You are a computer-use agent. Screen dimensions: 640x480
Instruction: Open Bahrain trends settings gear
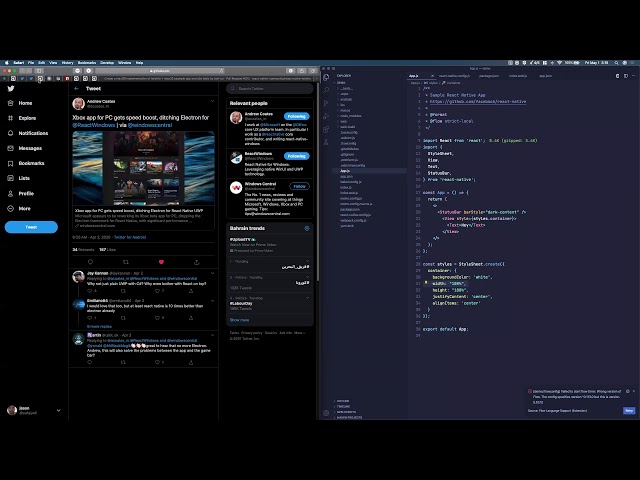tap(307, 228)
